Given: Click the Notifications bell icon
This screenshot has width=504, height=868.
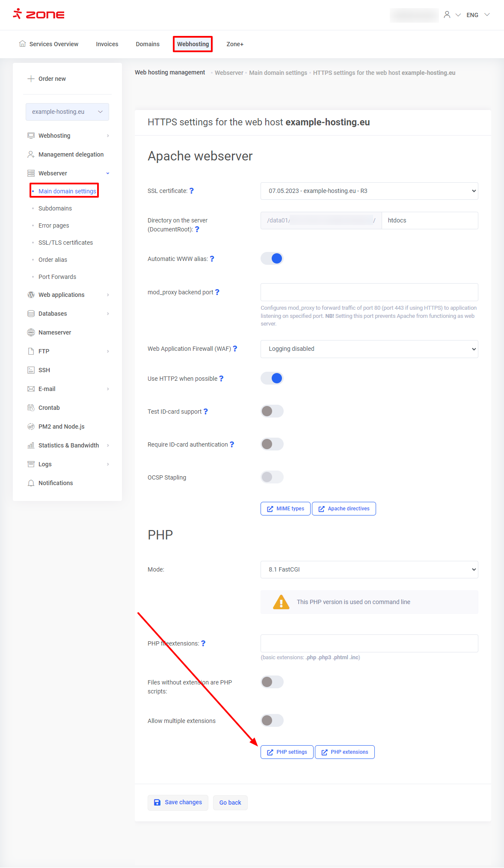Looking at the screenshot, I should [31, 483].
